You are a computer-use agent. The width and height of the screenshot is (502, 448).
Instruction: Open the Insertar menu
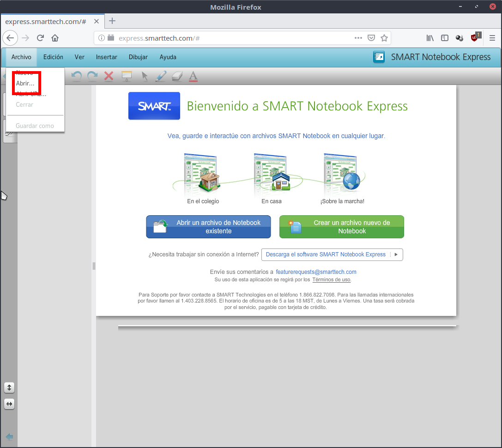107,57
